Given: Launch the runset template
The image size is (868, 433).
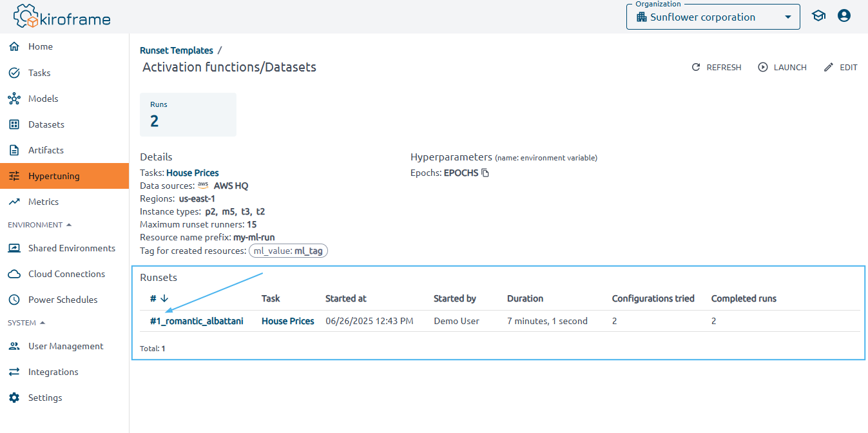Looking at the screenshot, I should [782, 68].
